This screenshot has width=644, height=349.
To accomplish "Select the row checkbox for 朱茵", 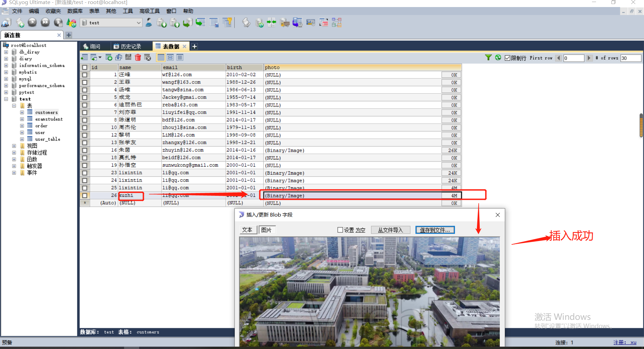I will (85, 150).
